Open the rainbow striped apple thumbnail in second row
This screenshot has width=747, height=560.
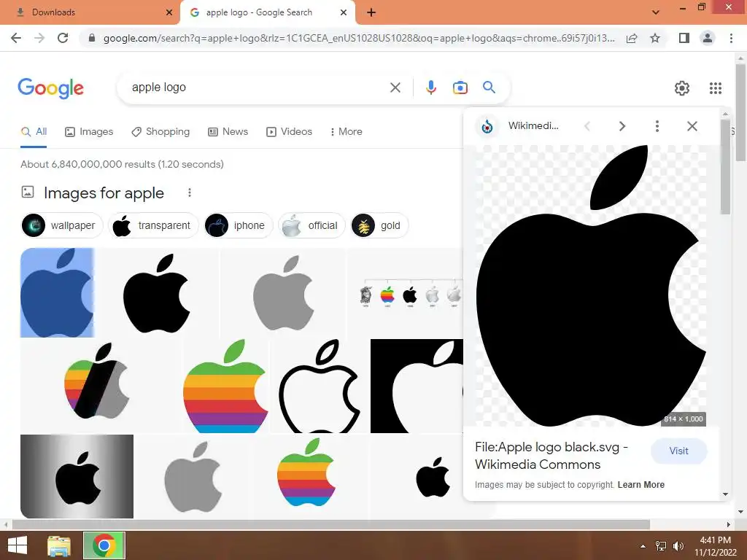pyautogui.click(x=225, y=386)
